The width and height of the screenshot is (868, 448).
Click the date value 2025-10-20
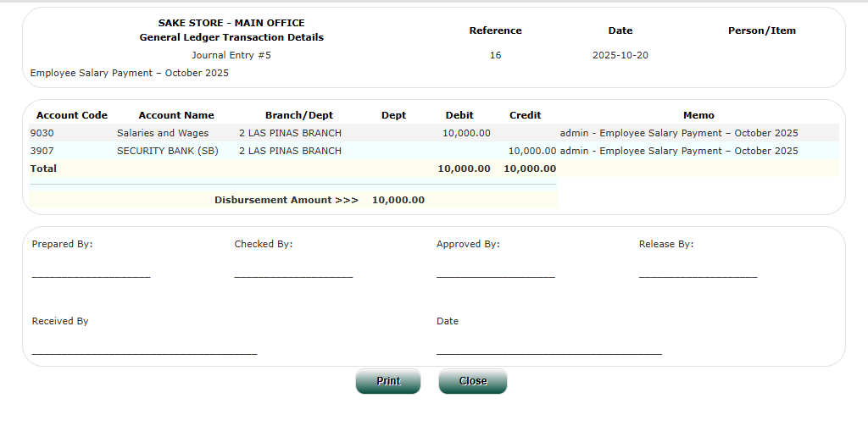(x=620, y=55)
